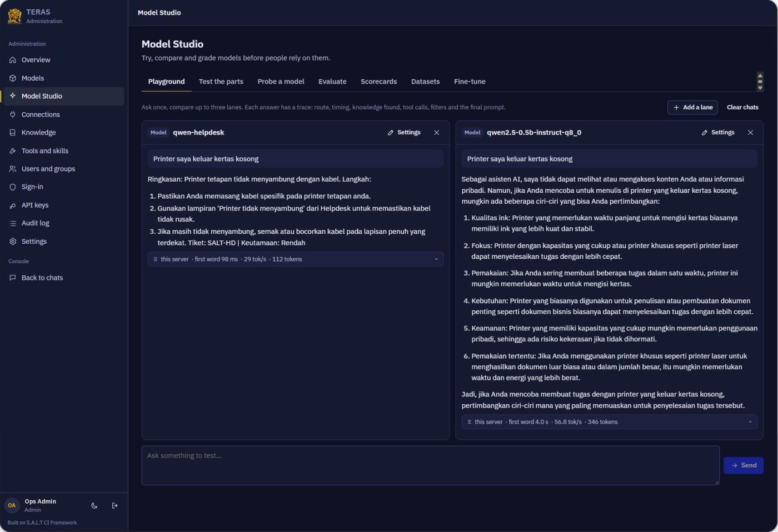Image resolution: width=778 pixels, height=532 pixels.
Task: Open Users and groups in the sidebar
Action: pyautogui.click(x=64, y=169)
